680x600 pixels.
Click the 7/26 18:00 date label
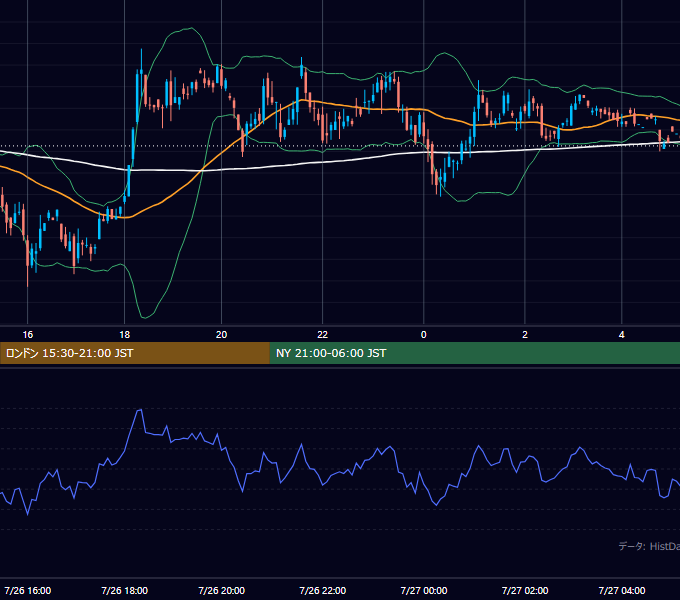click(125, 590)
